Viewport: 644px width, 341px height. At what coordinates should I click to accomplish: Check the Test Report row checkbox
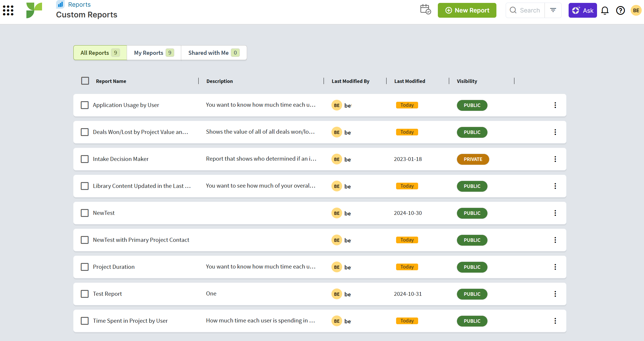pos(85,294)
